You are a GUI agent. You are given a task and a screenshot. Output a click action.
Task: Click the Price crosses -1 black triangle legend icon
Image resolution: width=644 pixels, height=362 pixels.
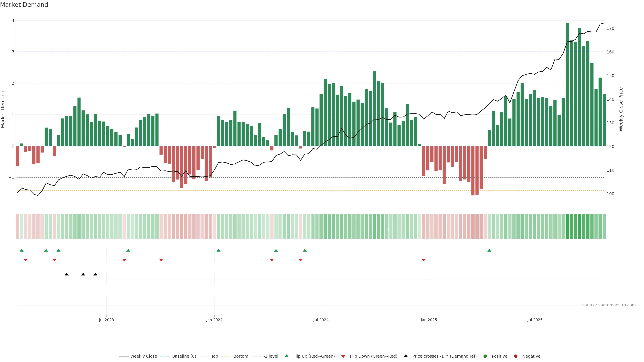[406, 356]
